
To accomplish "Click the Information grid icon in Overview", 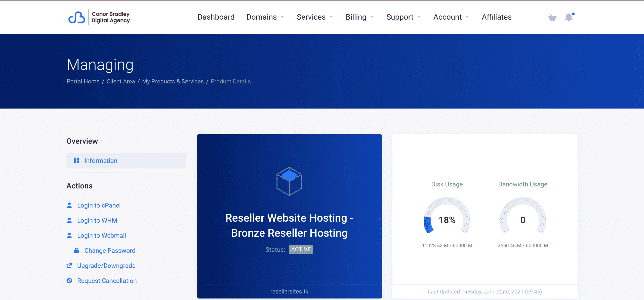I will 76,161.
